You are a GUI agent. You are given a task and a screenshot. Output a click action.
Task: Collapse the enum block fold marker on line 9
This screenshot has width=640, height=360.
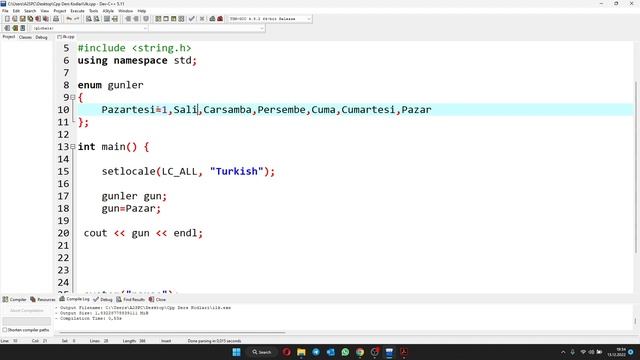coord(73,97)
